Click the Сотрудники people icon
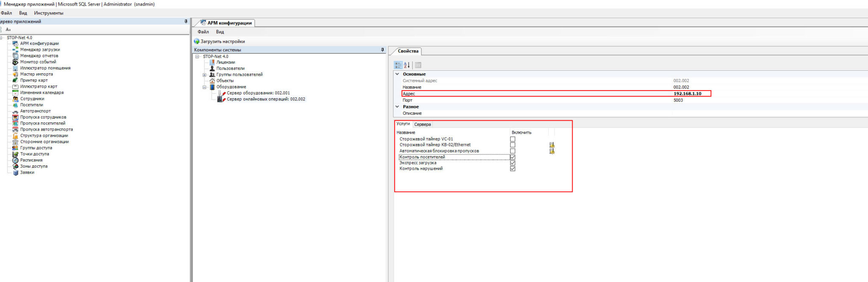The image size is (868, 282). 15,99
